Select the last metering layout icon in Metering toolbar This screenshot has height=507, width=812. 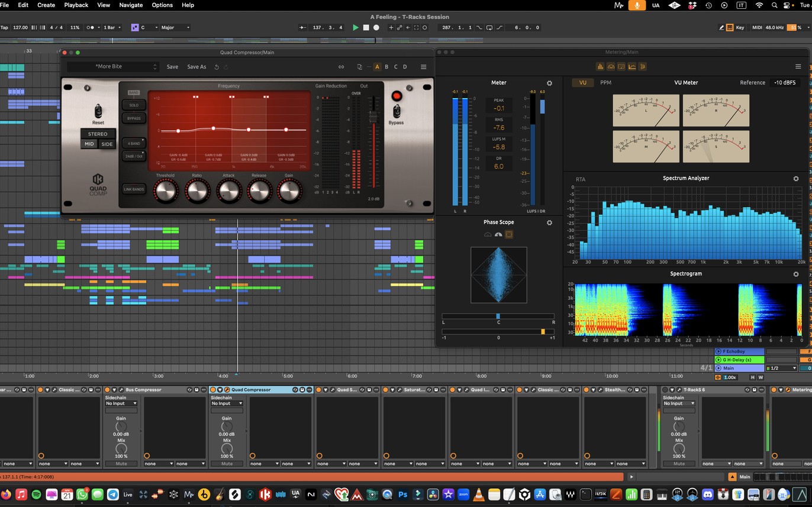coord(643,67)
